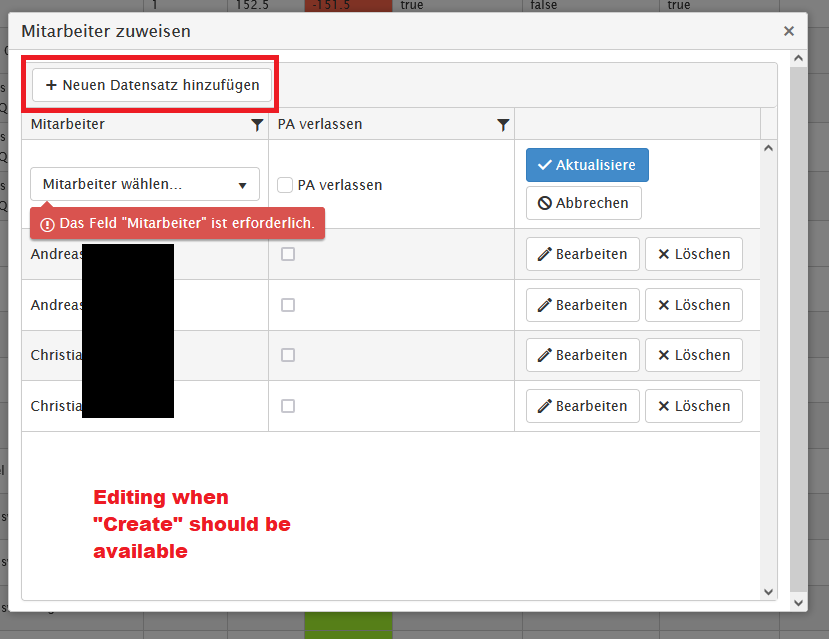Viewport: 829px width, 639px height.
Task: Click the Mitarbeiter column header
Action: 68,125
